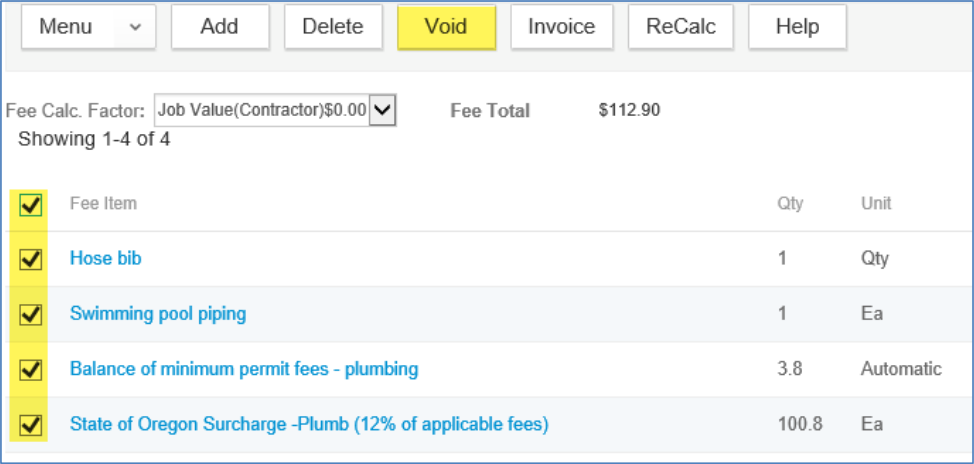Expand the Fee Calc. Factor dropdown
This screenshot has height=464, width=974.
(x=384, y=110)
